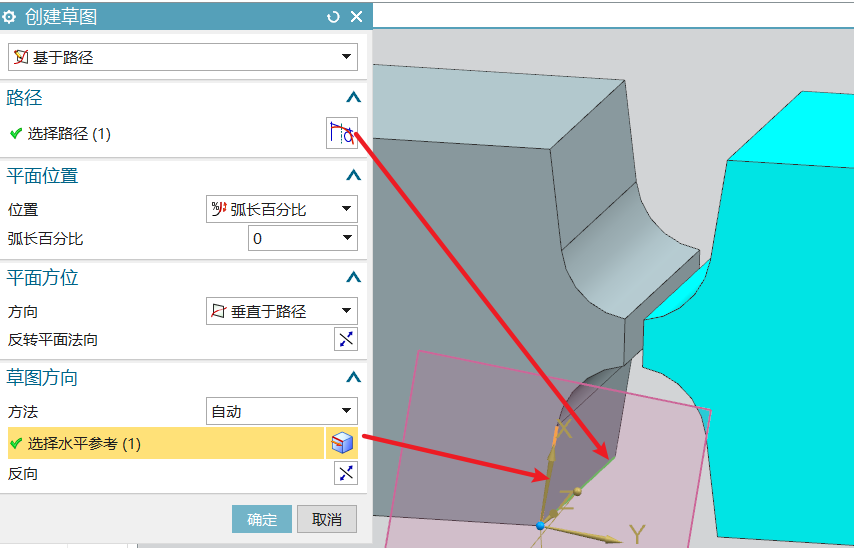Collapse the 平面方位 section
This screenshot has height=548, width=854.
click(x=353, y=277)
